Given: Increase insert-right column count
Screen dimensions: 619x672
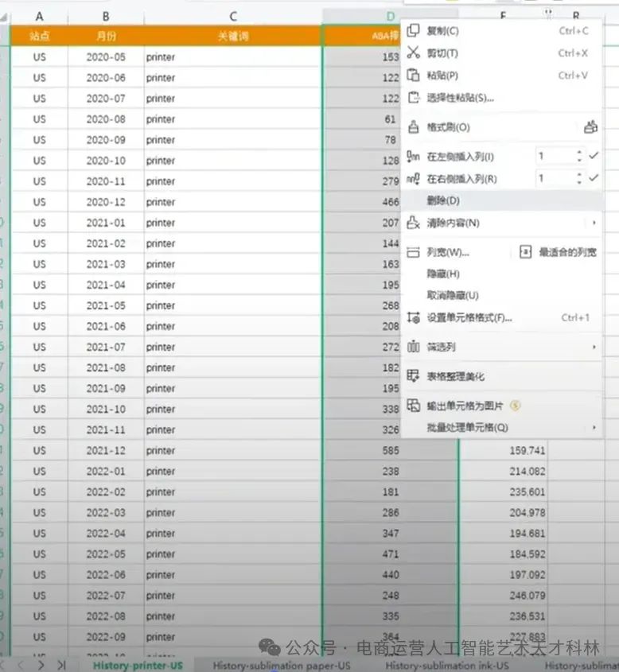Looking at the screenshot, I should 579,174.
